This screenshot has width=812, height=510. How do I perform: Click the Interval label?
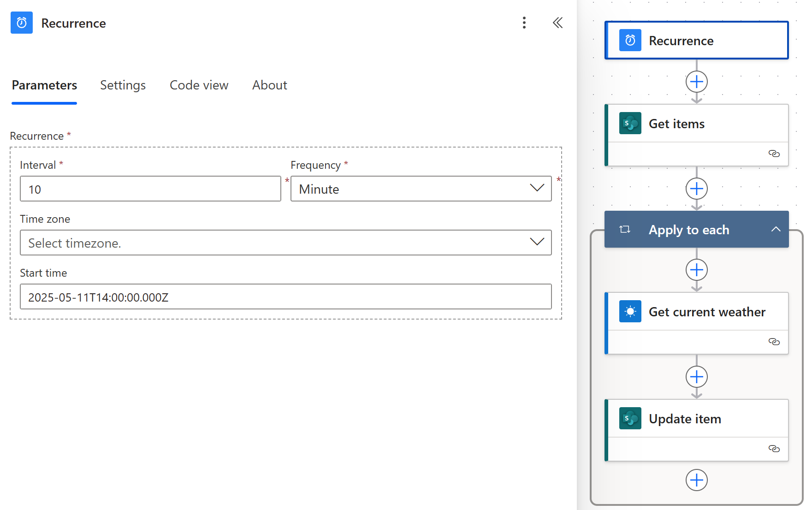click(x=38, y=165)
